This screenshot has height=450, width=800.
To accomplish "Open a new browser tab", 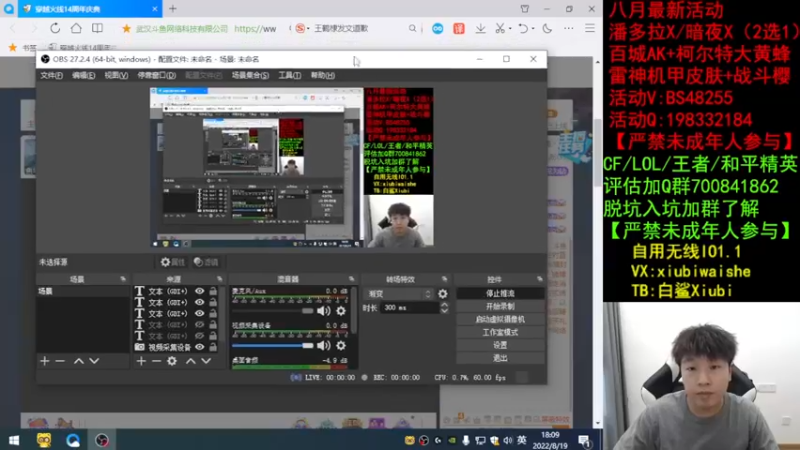I will coord(173,9).
